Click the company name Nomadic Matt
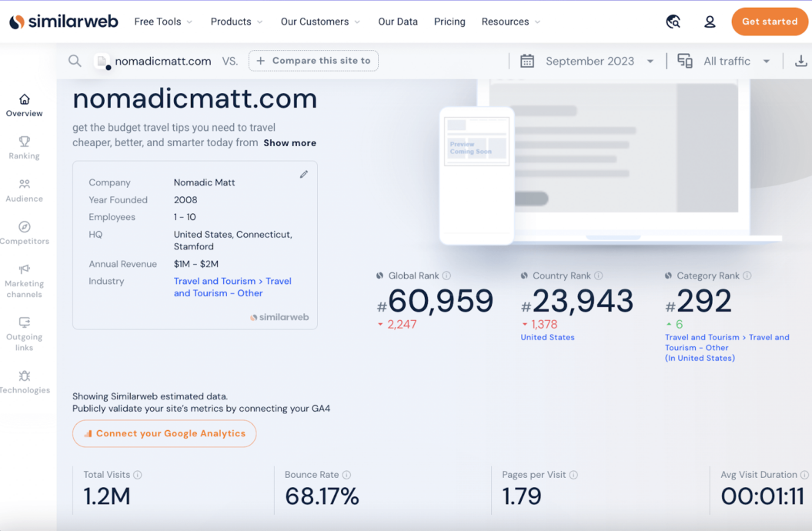This screenshot has width=812, height=531. 204,182
